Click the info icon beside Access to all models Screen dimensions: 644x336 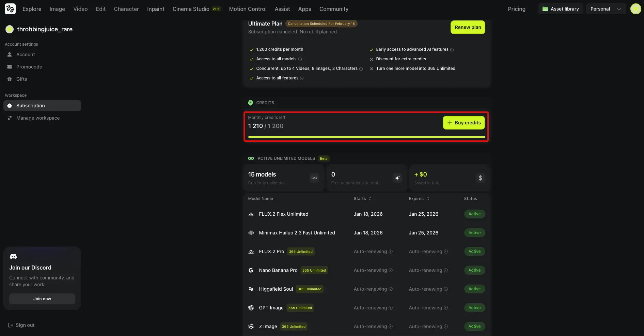(x=300, y=59)
